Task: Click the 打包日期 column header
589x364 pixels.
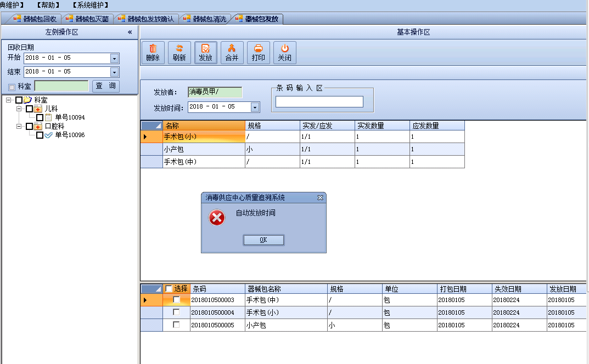Action: [x=464, y=288]
